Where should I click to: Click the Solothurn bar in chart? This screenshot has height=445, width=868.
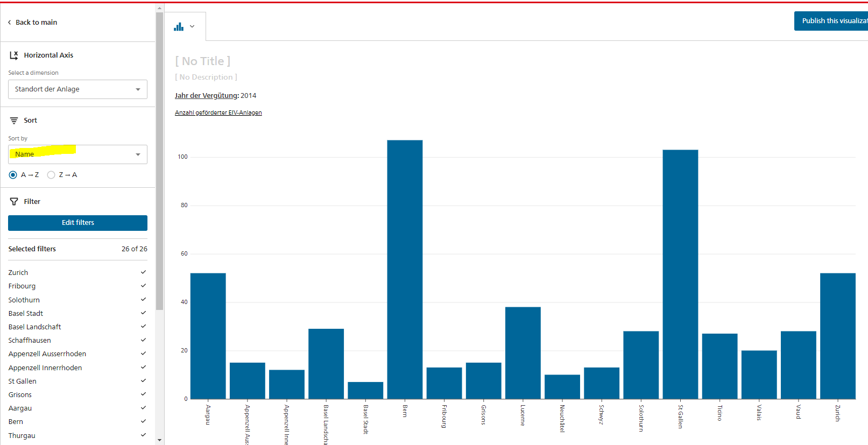pyautogui.click(x=641, y=365)
